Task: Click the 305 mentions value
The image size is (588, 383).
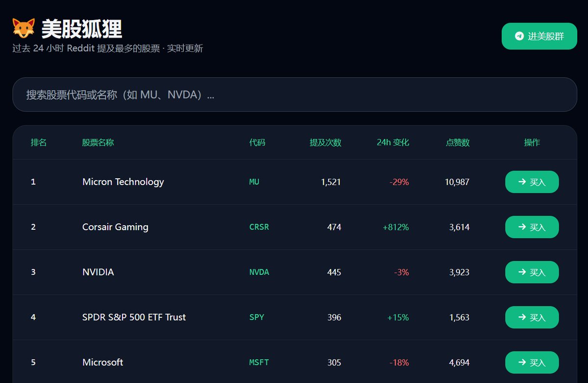Action: coord(334,362)
